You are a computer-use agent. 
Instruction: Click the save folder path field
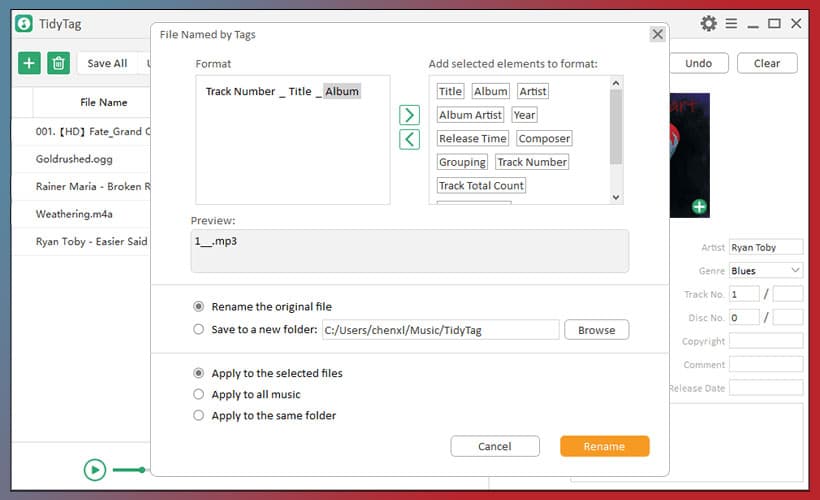click(x=441, y=330)
